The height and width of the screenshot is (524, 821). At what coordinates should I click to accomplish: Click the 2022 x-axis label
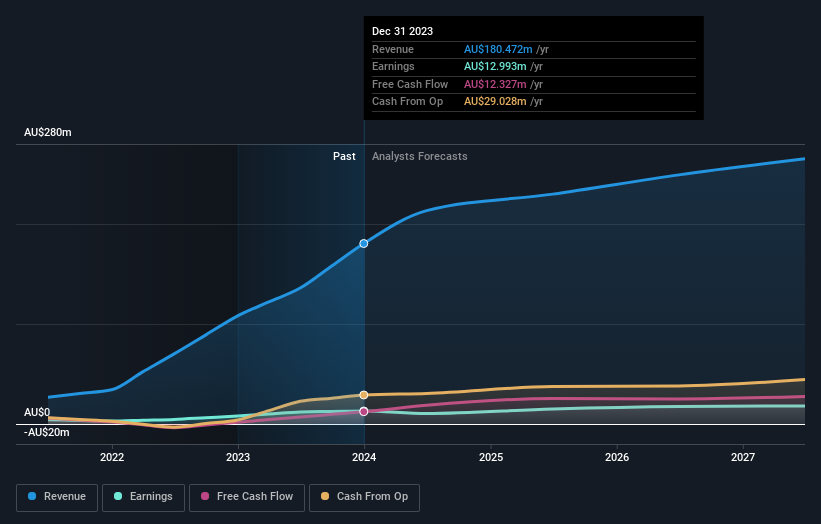112,457
